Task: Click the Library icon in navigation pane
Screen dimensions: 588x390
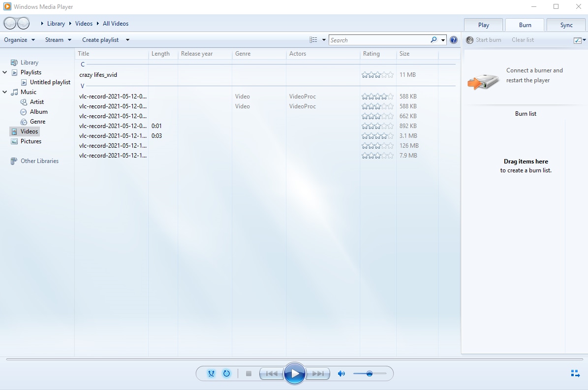Action: (x=14, y=63)
